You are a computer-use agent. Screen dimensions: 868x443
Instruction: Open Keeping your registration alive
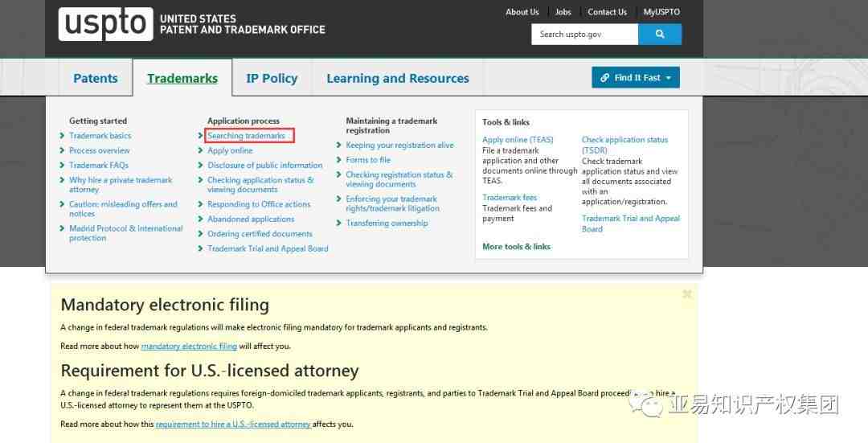pos(399,145)
